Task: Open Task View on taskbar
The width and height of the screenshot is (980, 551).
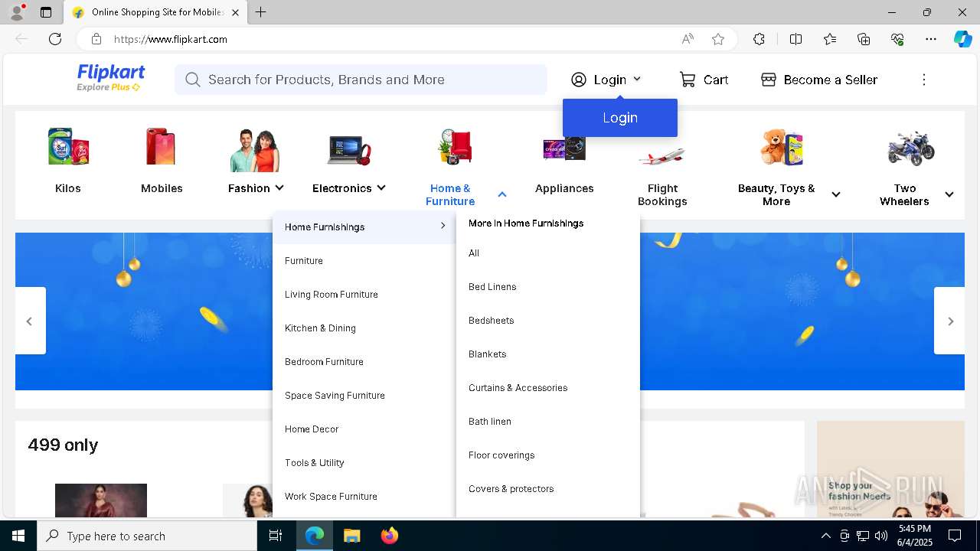Action: click(x=276, y=536)
